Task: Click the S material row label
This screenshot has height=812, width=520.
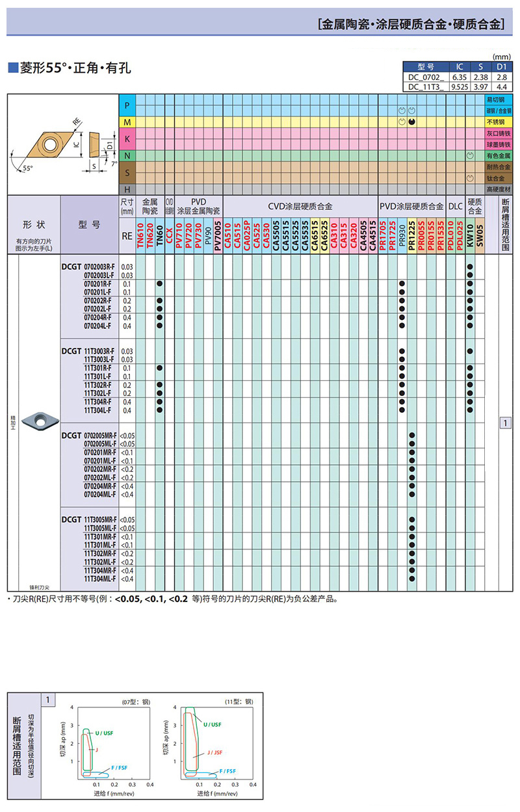Action: 127,172
